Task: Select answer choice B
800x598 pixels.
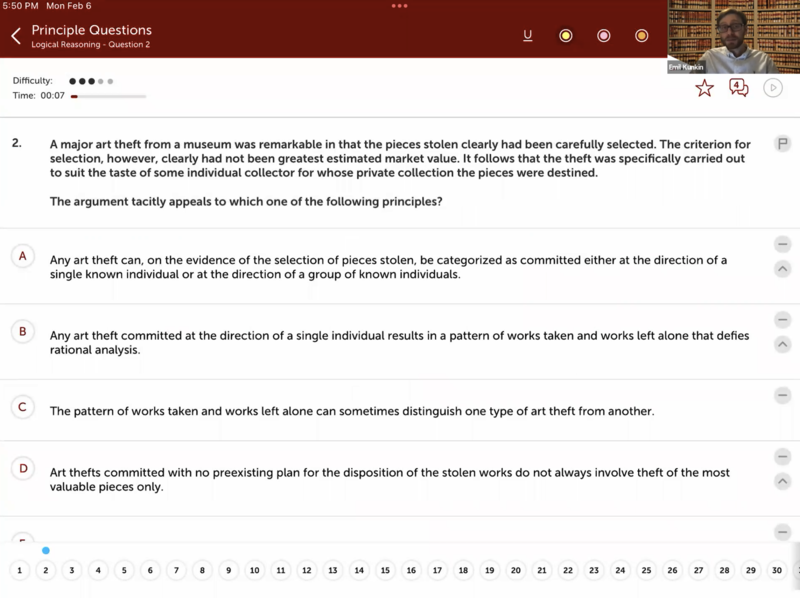Action: (x=23, y=331)
